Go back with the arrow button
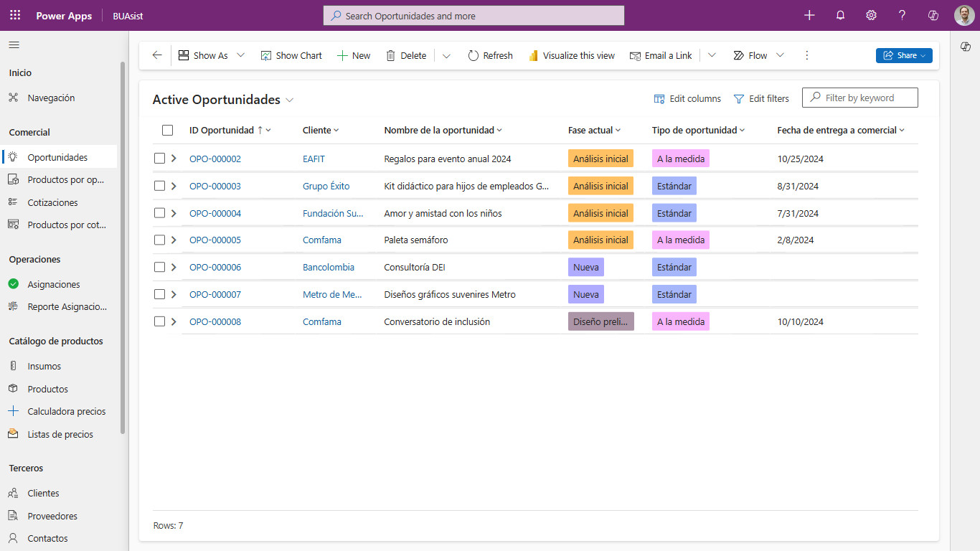 (157, 55)
